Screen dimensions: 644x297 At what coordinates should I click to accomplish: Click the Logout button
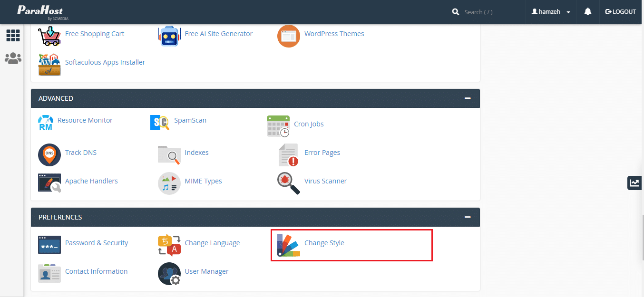click(x=620, y=12)
